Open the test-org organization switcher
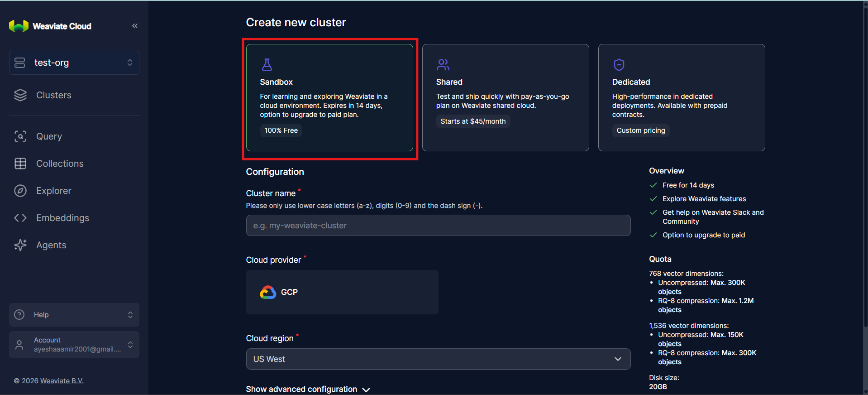The image size is (868, 395). (x=74, y=63)
